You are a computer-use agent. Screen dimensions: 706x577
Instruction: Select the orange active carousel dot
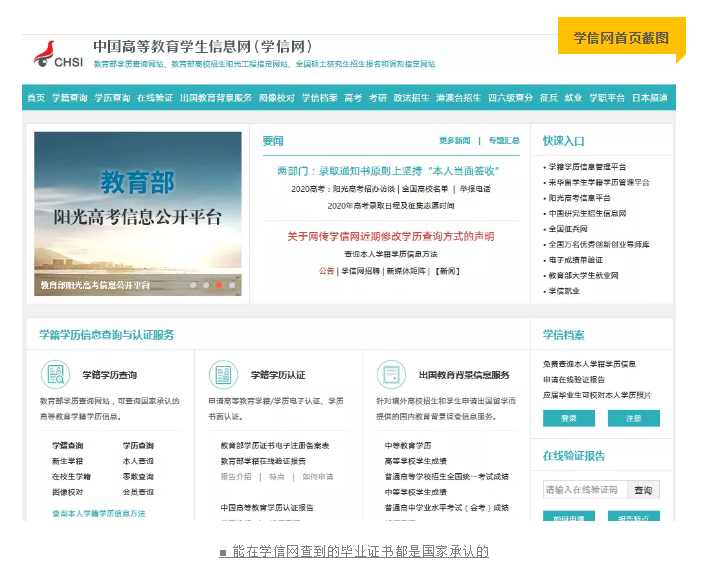tap(219, 285)
